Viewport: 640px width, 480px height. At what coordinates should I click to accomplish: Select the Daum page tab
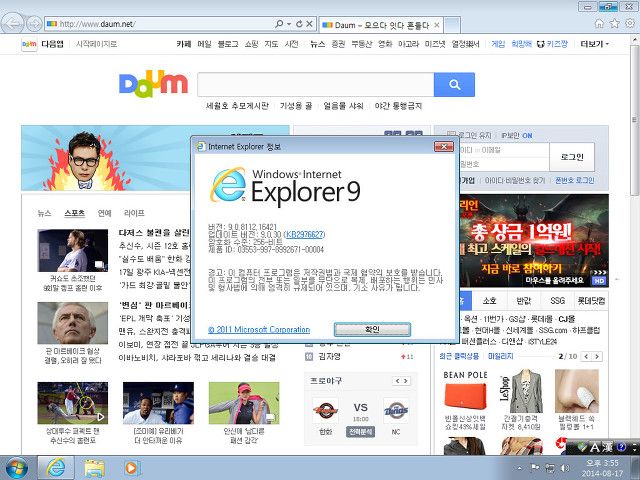[x=381, y=25]
